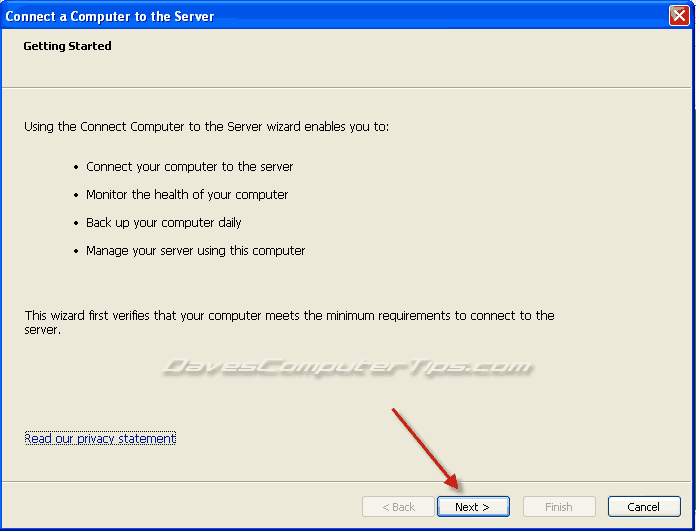
Task: Click the This wizard first verifies paragraph
Action: coord(289,323)
